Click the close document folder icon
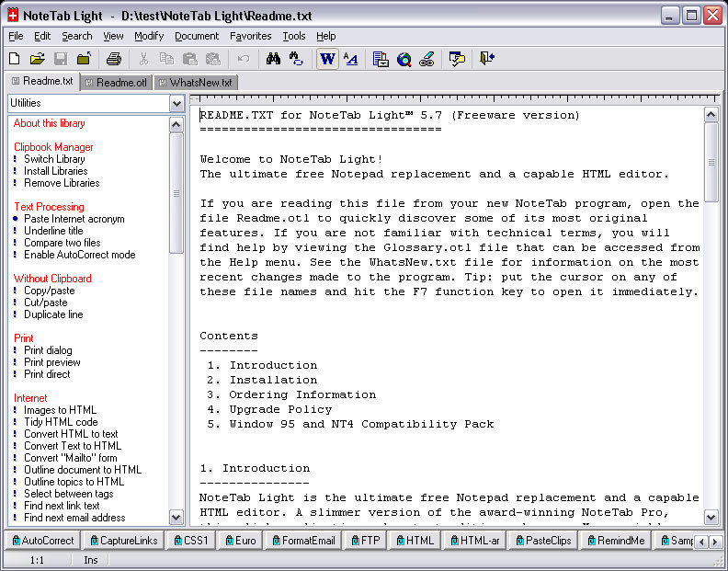This screenshot has height=571, width=728. point(84,59)
